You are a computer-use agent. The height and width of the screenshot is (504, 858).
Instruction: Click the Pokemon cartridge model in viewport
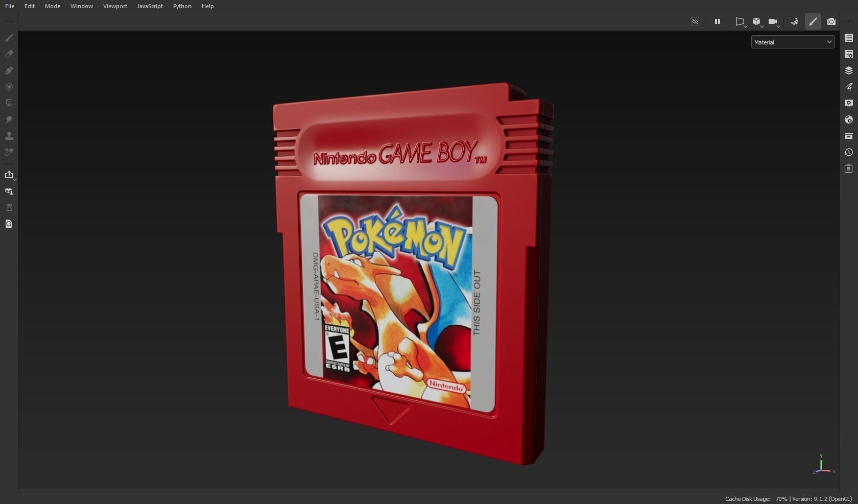413,274
